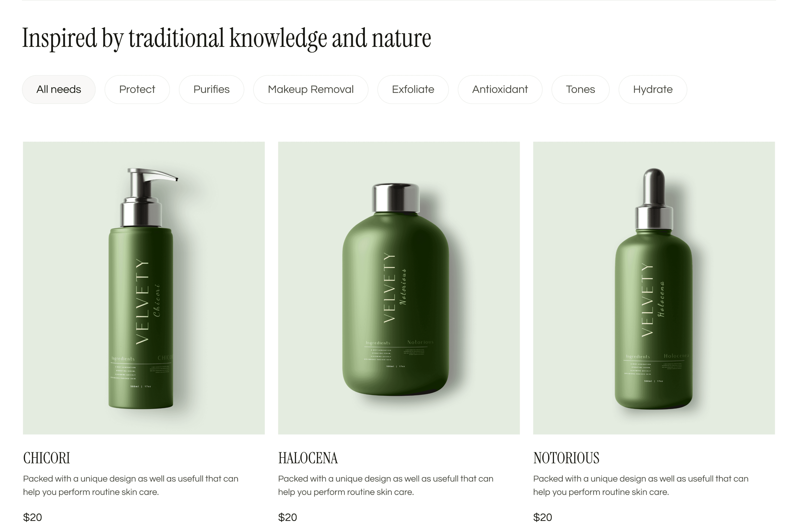Select the Exfoliate category pill
The height and width of the screenshot is (532, 798).
(413, 90)
